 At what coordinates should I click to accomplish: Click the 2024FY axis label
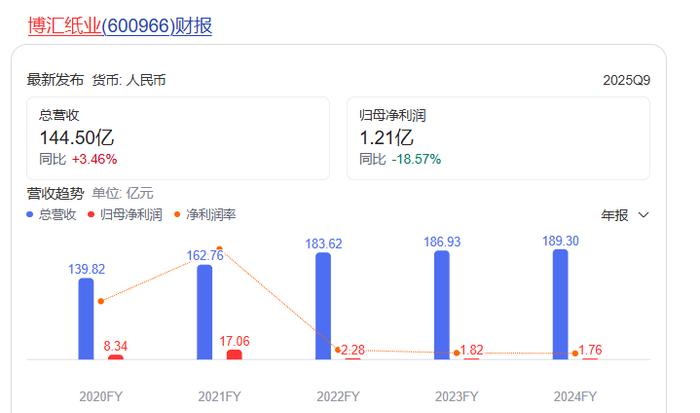pos(575,396)
